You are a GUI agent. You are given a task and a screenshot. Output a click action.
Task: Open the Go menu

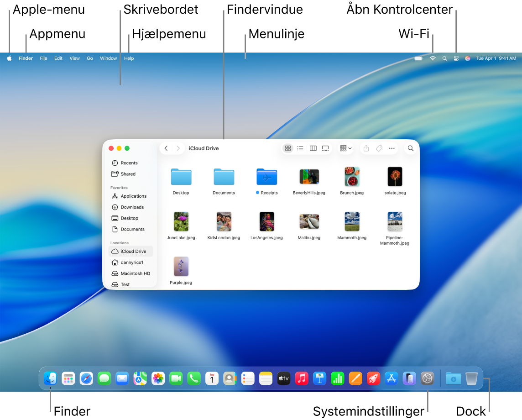[x=89, y=58]
